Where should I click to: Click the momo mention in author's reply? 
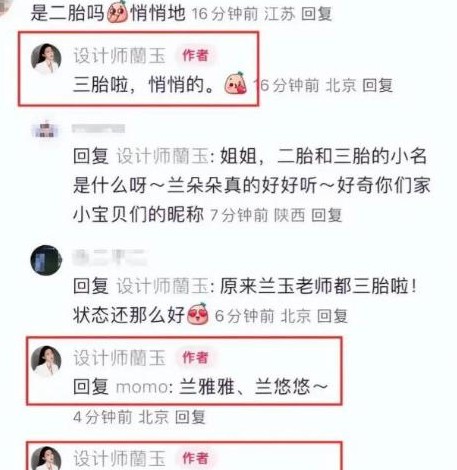point(142,387)
